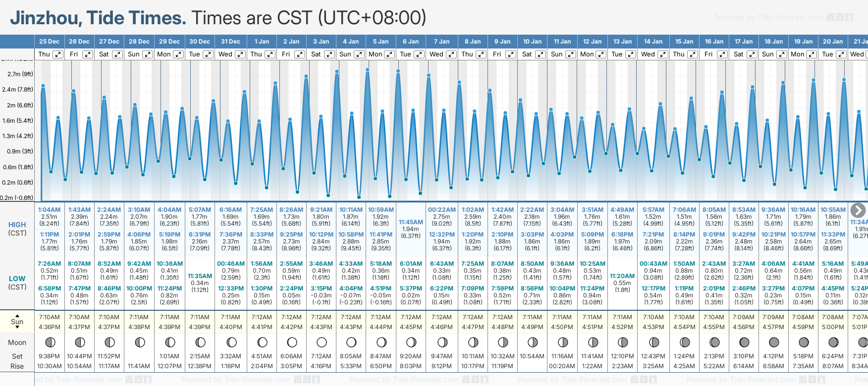Toggle the Sun rise/set arrows
This screenshot has height=386, width=868.
[17, 321]
